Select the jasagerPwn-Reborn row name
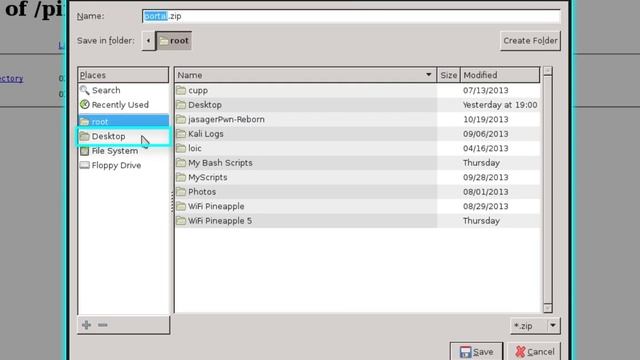This screenshot has width=640, height=360. (226, 119)
